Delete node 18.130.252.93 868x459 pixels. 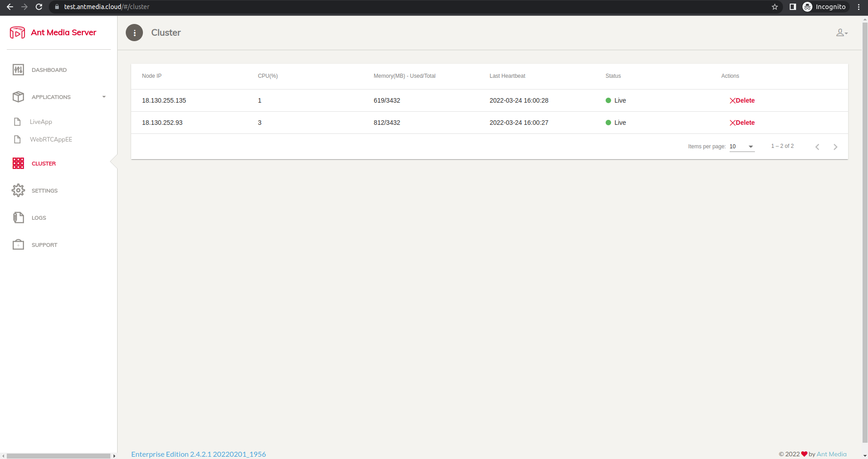(x=742, y=123)
